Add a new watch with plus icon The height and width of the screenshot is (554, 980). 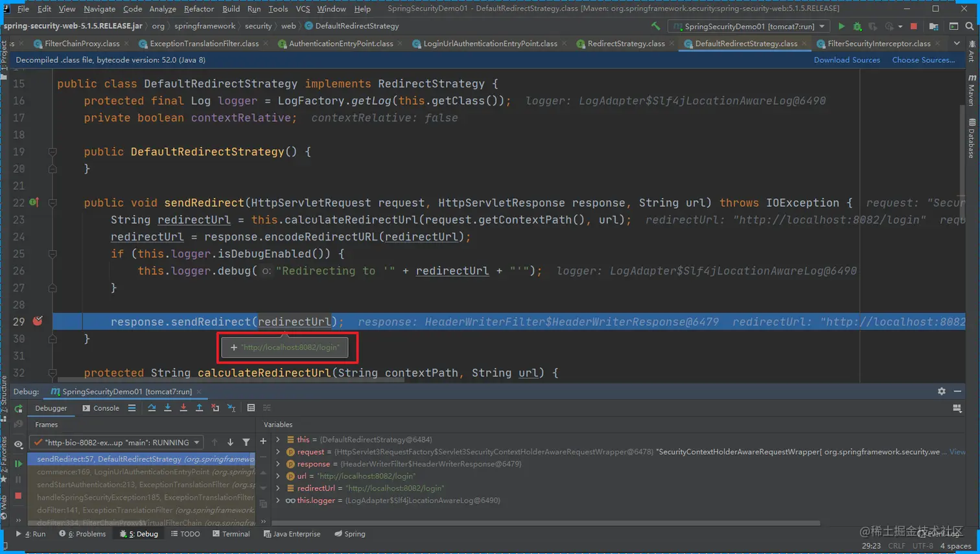263,441
